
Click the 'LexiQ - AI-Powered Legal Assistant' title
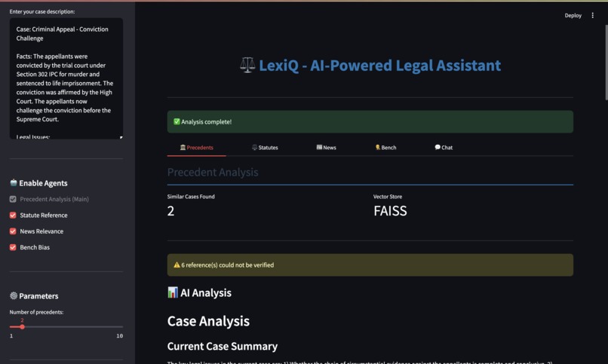point(379,65)
